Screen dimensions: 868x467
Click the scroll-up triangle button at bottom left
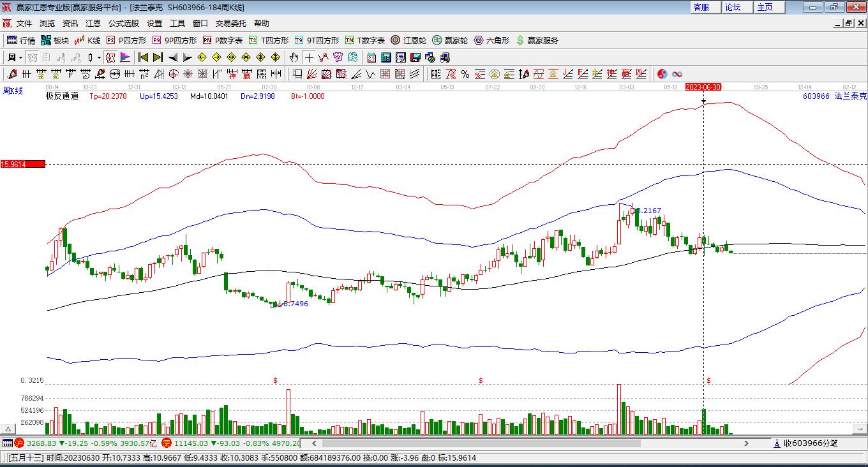8,429
